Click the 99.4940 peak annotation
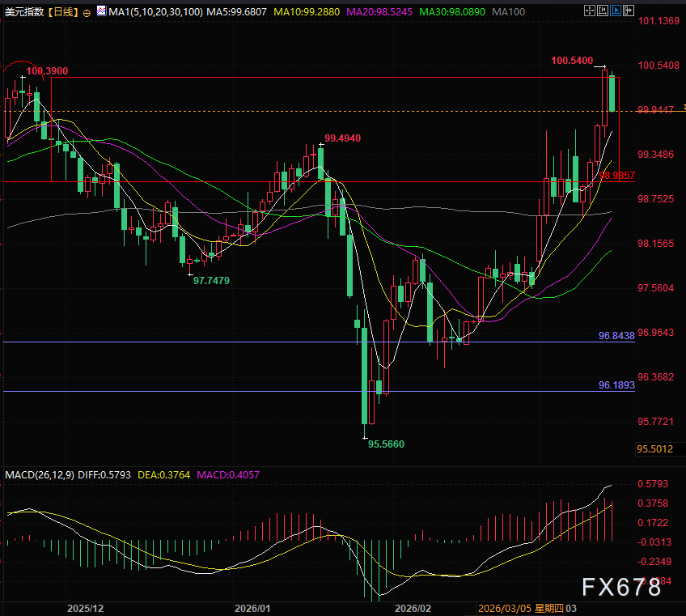Viewport: 686px width, 616px height. [x=342, y=138]
